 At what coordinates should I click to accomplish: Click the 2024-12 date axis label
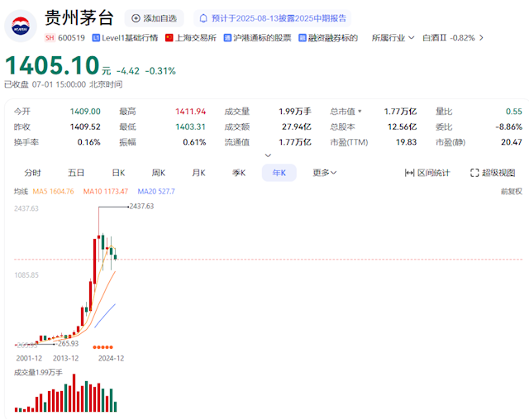click(111, 358)
